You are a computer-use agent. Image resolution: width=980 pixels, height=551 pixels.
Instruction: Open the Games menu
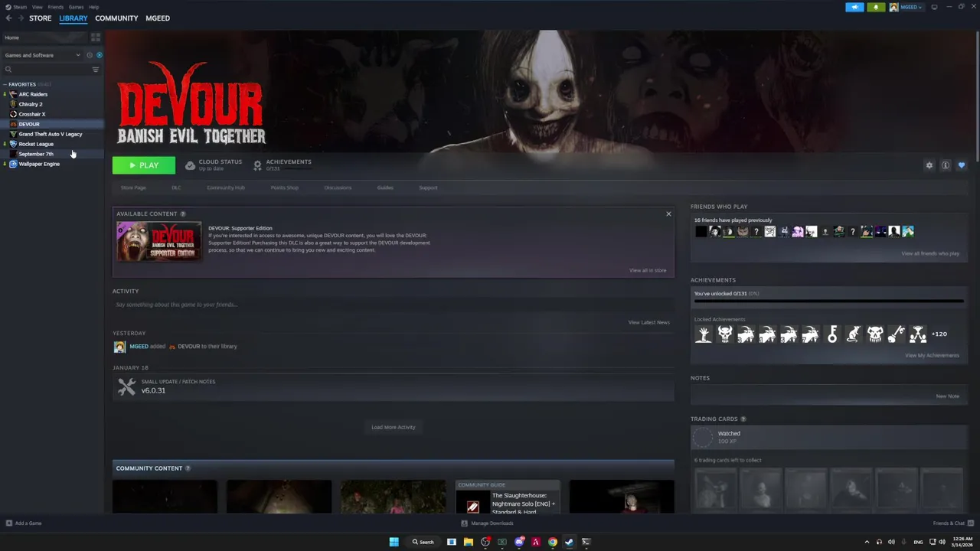(x=76, y=7)
